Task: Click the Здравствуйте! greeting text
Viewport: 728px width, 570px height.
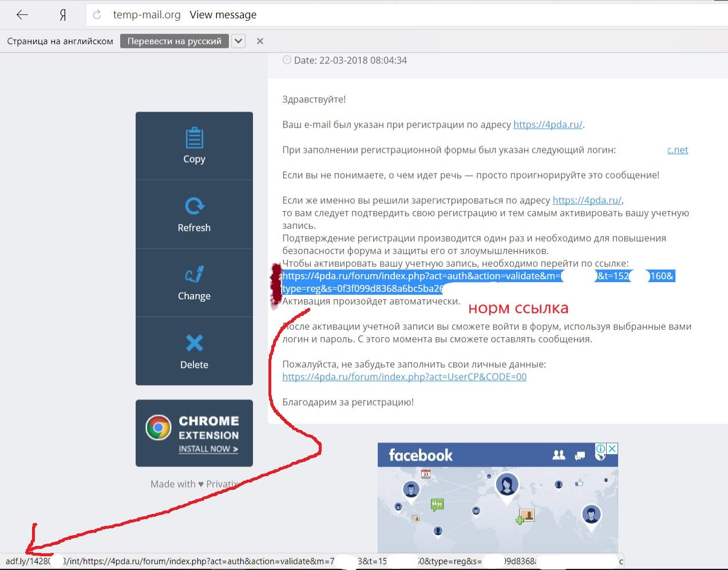Action: point(314,100)
